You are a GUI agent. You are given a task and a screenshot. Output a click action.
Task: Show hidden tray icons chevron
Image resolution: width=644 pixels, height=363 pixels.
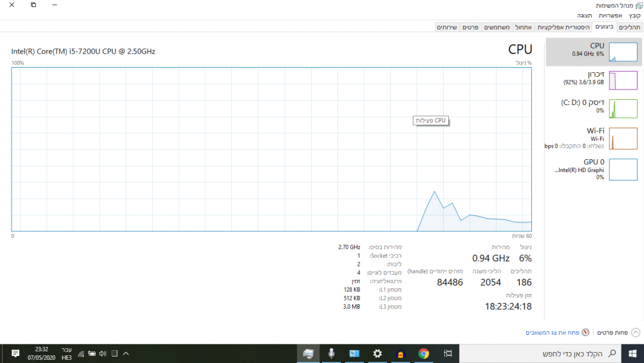point(126,353)
